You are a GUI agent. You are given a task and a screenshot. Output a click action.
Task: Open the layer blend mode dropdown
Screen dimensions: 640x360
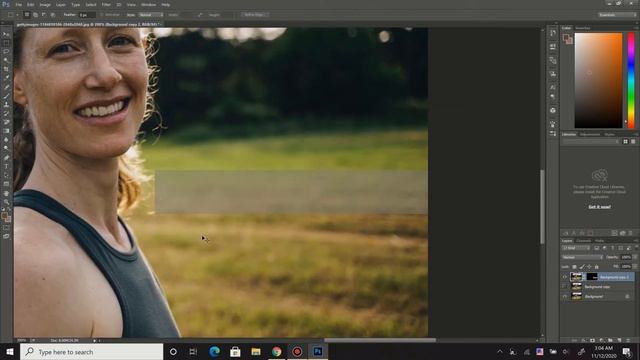(x=582, y=257)
